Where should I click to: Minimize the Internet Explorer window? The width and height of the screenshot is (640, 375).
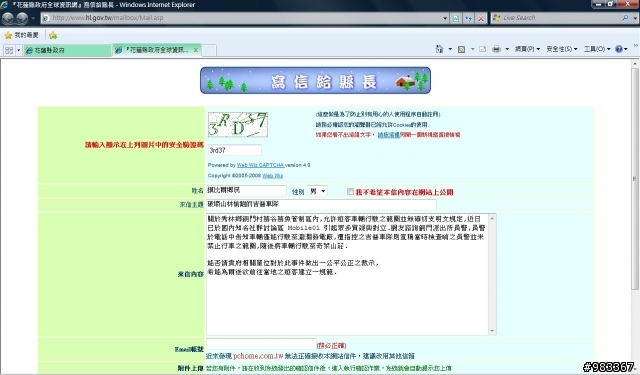pos(598,4)
